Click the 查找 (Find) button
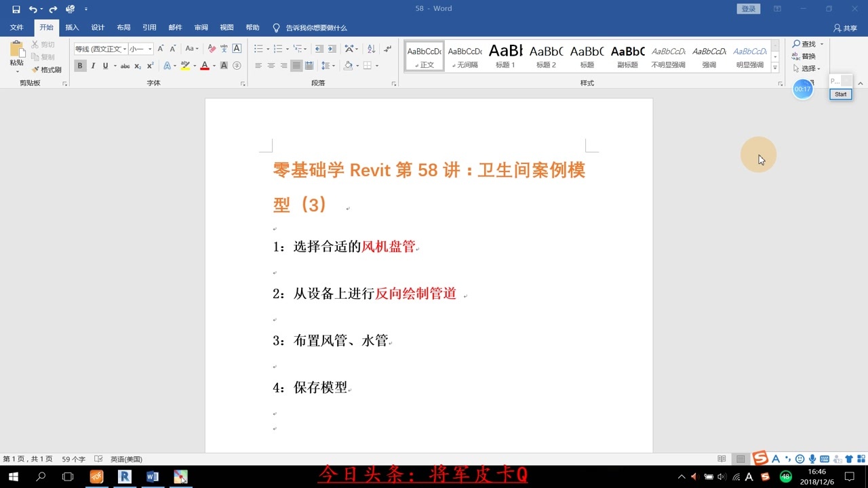Image resolution: width=868 pixels, height=488 pixels. click(808, 44)
